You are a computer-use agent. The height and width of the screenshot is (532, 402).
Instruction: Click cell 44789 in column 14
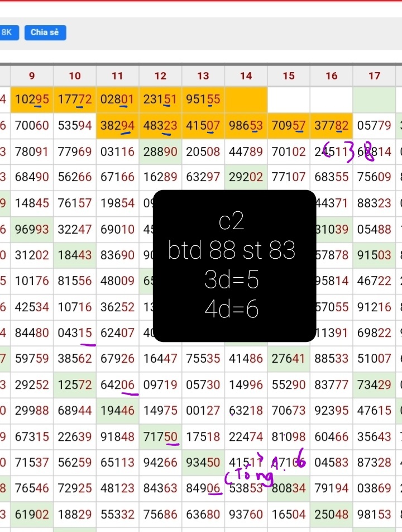tap(246, 151)
